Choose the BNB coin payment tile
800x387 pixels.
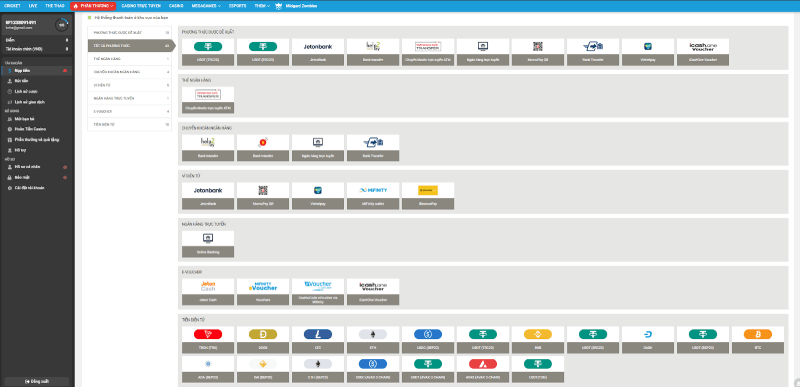pyautogui.click(x=537, y=340)
